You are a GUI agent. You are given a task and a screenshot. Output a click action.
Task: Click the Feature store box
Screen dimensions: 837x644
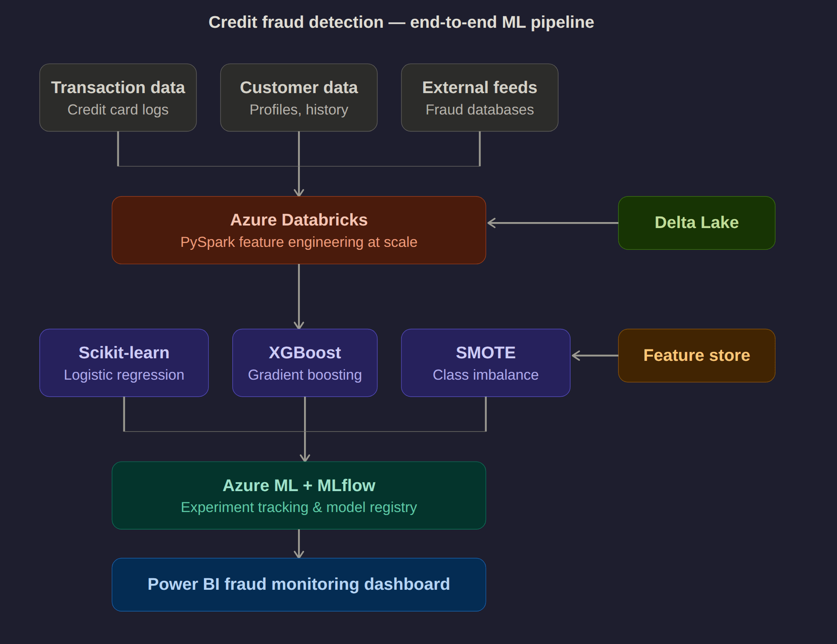696,355
